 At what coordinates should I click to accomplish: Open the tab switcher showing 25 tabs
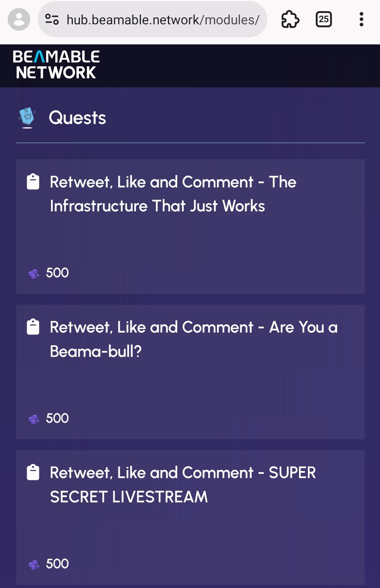(x=324, y=19)
